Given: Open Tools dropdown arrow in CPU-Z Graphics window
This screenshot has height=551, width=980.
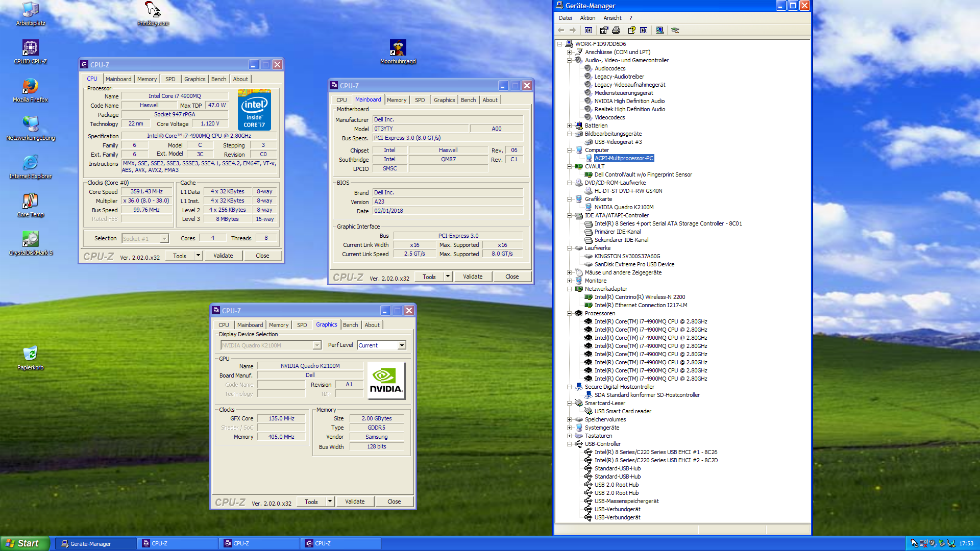Looking at the screenshot, I should click(330, 502).
